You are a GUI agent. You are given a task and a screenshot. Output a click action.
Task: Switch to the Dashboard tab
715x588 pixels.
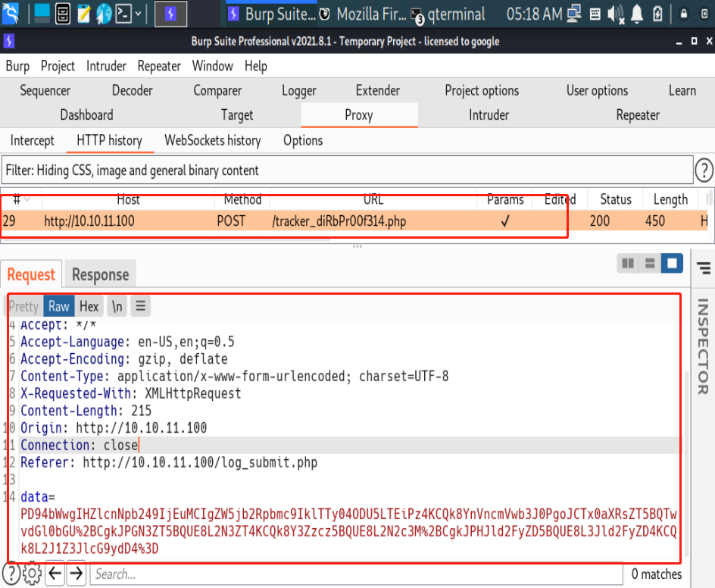[x=86, y=115]
